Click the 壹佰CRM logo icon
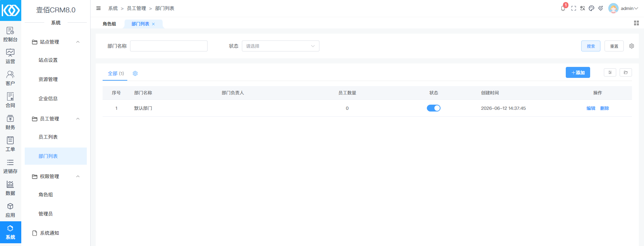The width and height of the screenshot is (644, 246). (11, 10)
